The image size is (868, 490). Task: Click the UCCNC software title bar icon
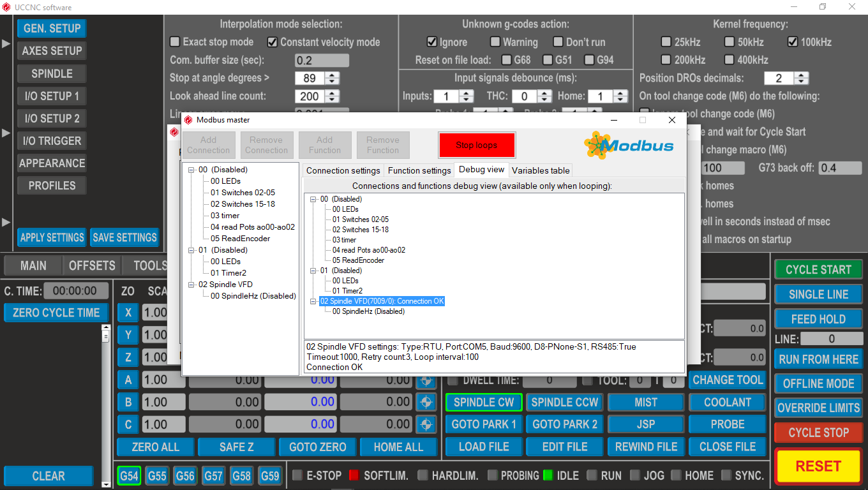click(x=7, y=7)
